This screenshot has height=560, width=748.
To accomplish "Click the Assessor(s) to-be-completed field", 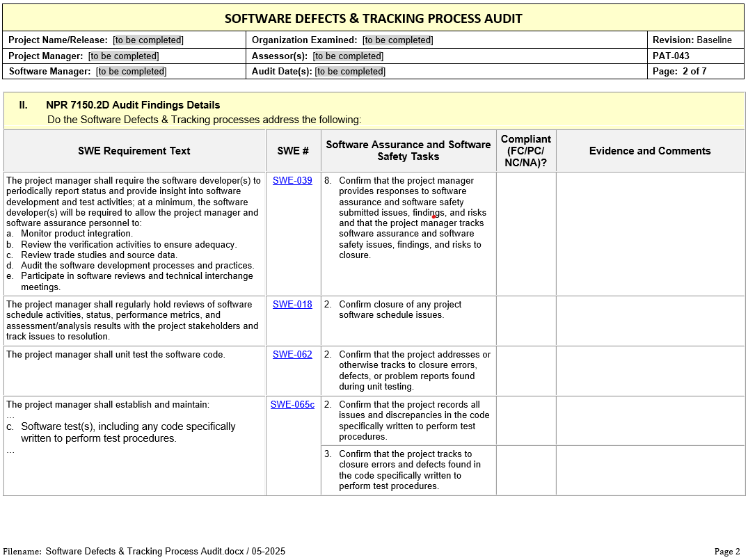I will (348, 56).
